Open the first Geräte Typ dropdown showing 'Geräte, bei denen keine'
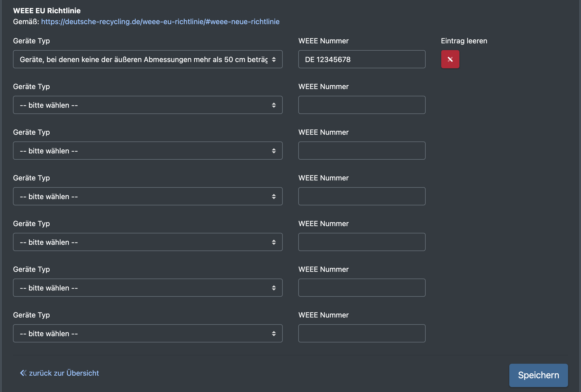This screenshot has height=392, width=581. click(148, 59)
